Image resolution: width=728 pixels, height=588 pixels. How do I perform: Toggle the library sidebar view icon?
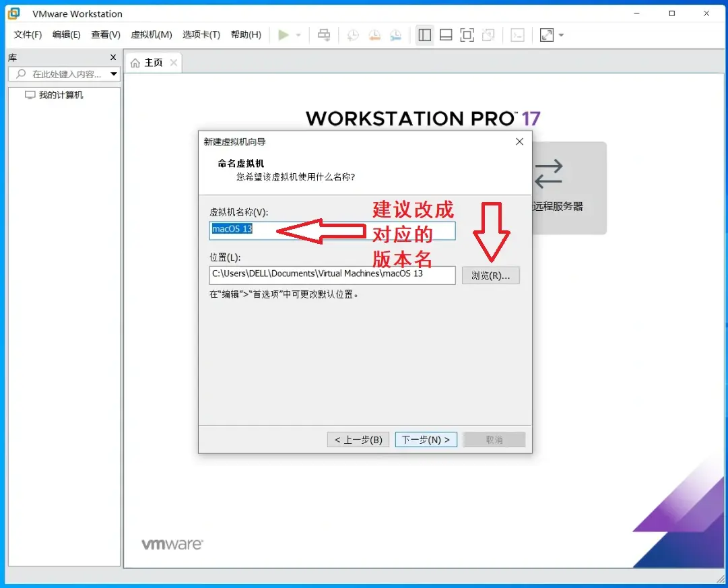(424, 35)
